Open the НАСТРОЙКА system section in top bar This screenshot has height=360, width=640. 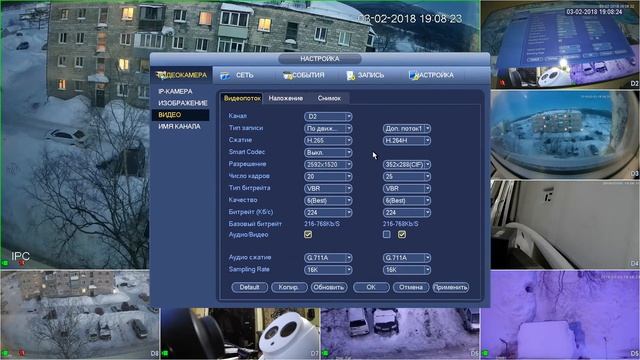pyautogui.click(x=431, y=75)
